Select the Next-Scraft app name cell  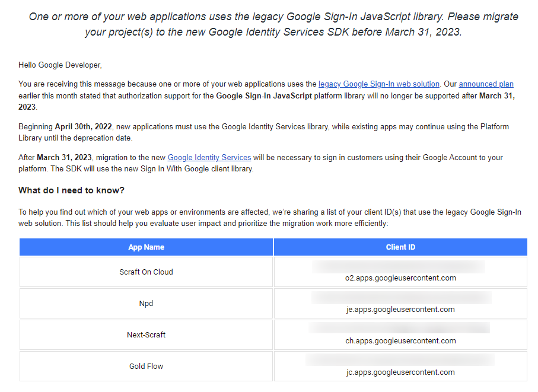(146, 335)
